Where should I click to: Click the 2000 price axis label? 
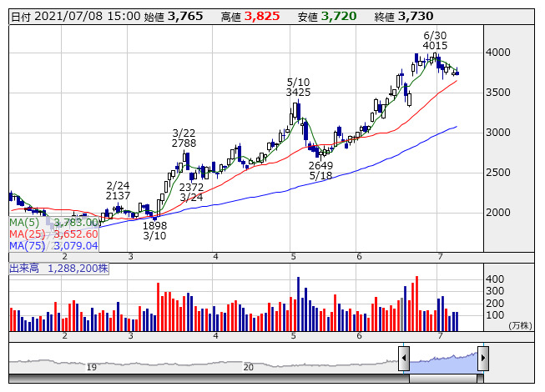[497, 212]
